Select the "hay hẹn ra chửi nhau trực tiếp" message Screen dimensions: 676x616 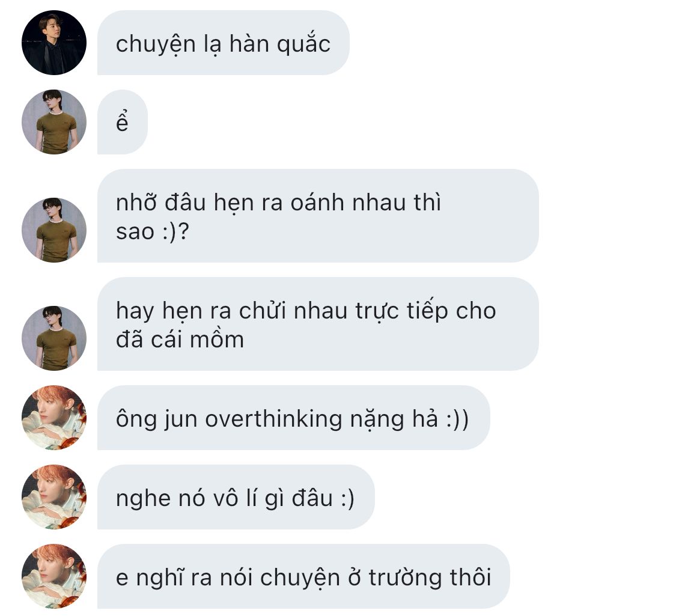318,324
